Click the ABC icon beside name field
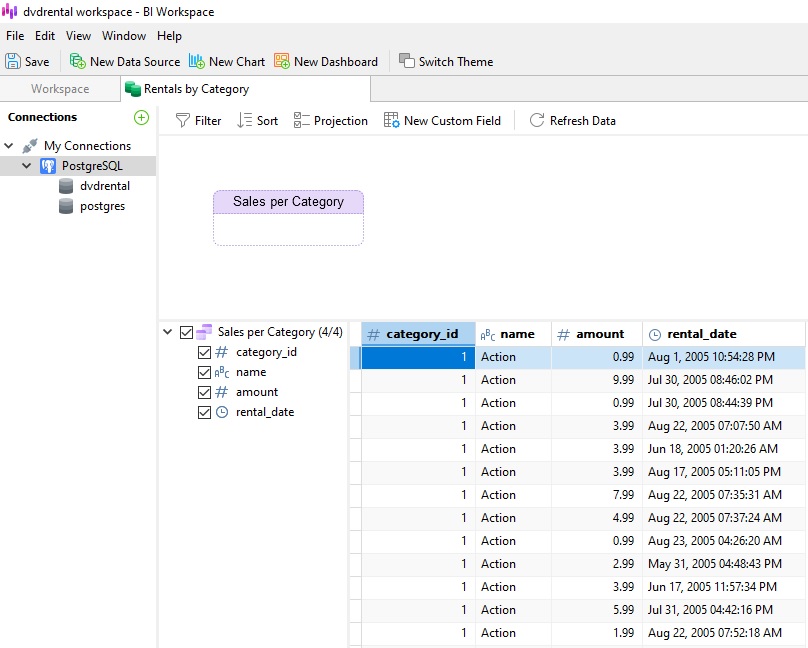This screenshot has width=808, height=648. 222,372
